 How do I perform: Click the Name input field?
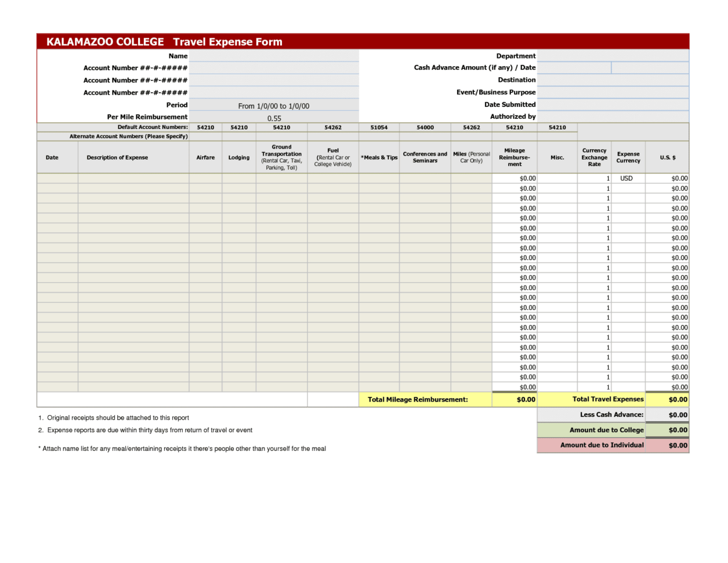(274, 56)
